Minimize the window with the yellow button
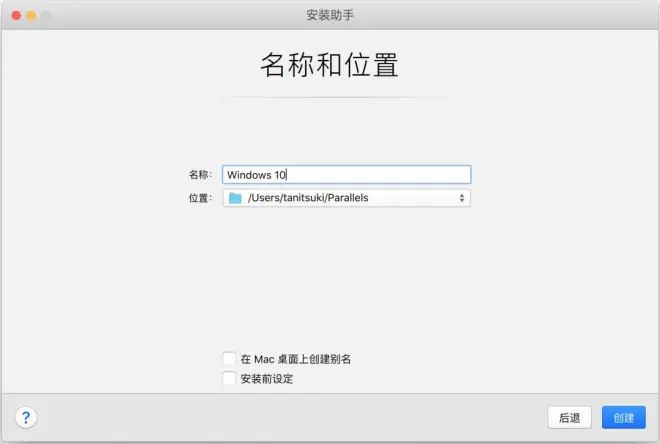The image size is (660, 444). [31, 16]
